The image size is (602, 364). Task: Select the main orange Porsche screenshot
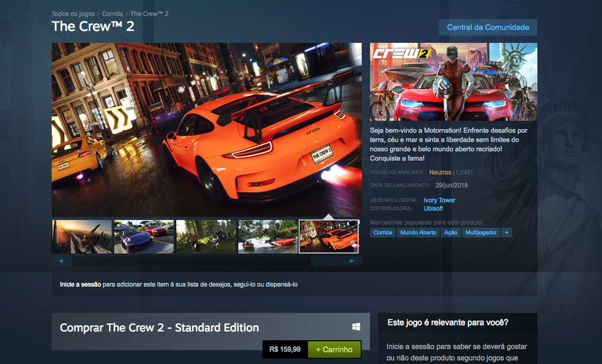click(207, 130)
